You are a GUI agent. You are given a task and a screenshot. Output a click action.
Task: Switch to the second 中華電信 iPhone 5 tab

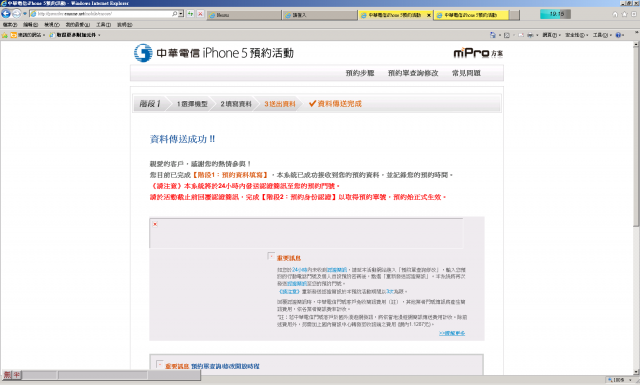pyautogui.click(x=471, y=15)
